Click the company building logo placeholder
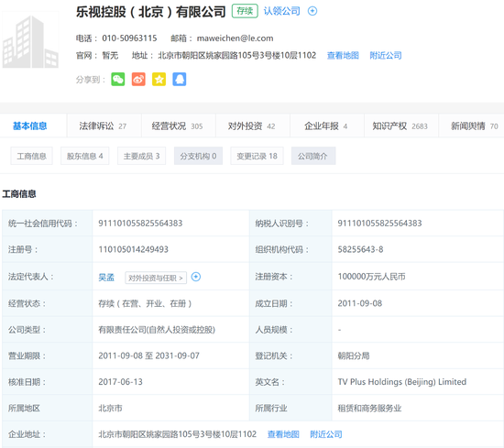The width and height of the screenshot is (504, 448). [x=30, y=39]
